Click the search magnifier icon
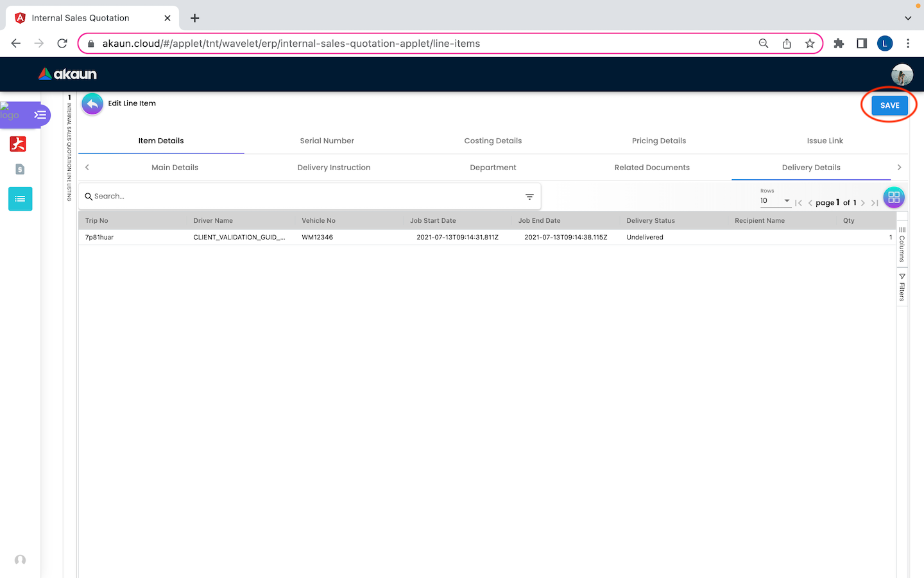The width and height of the screenshot is (924, 578). click(x=89, y=197)
